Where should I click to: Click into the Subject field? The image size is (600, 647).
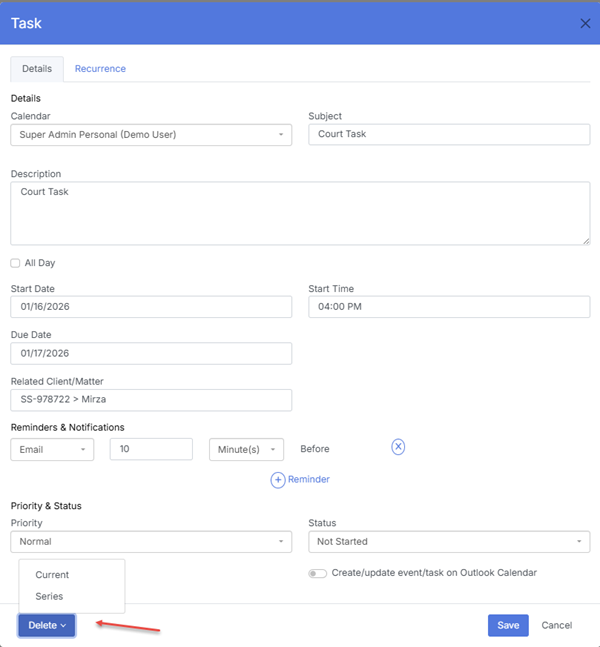pyautogui.click(x=449, y=134)
